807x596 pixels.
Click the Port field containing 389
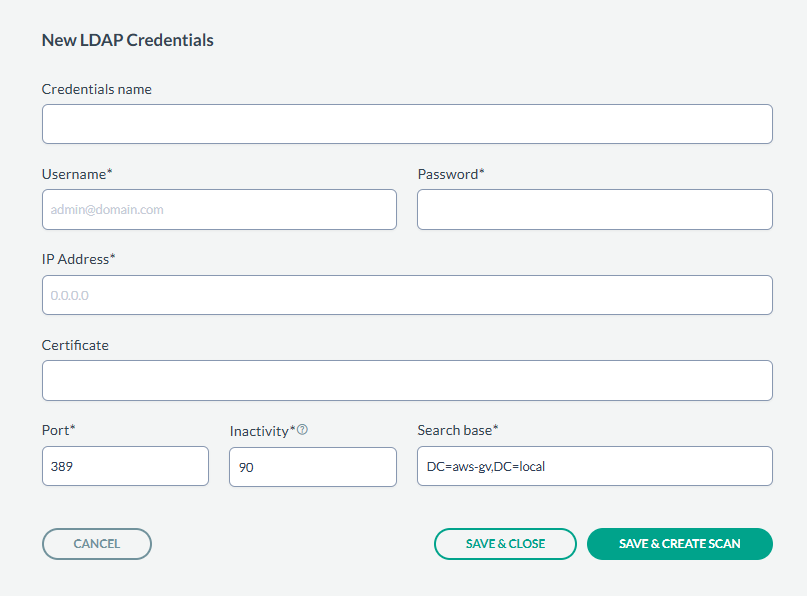(125, 466)
